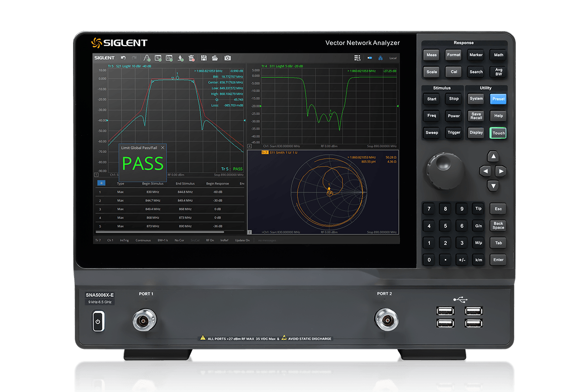This screenshot has width=588, height=392.
Task: Click the numeric 7 key
Action: (429, 209)
